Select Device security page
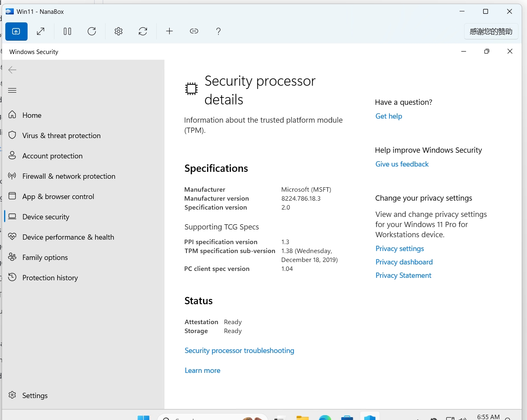The image size is (527, 420). point(83,216)
